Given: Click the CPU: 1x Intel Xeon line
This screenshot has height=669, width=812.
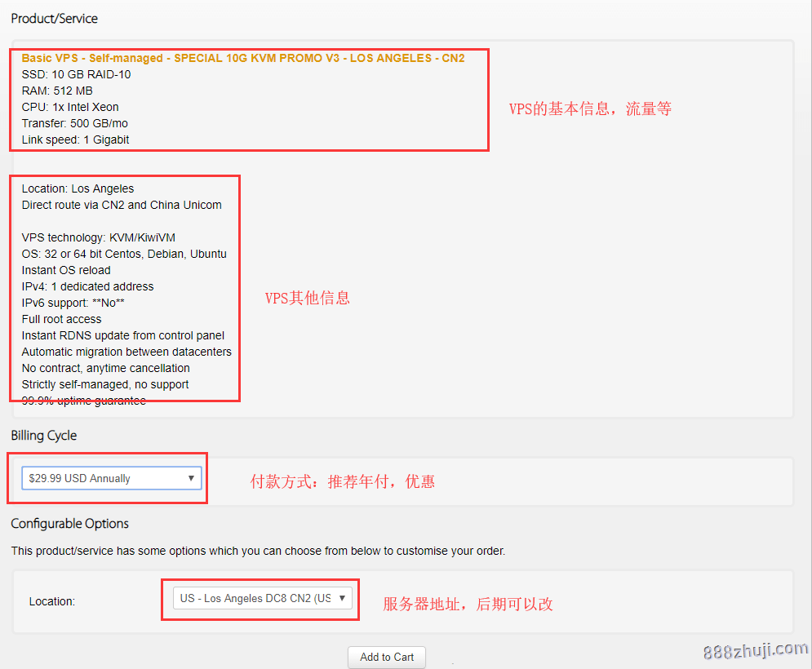Looking at the screenshot, I should 70,107.
